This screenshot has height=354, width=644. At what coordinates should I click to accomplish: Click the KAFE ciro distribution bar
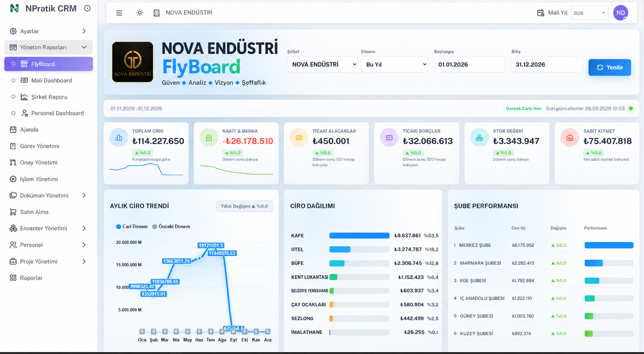359,236
